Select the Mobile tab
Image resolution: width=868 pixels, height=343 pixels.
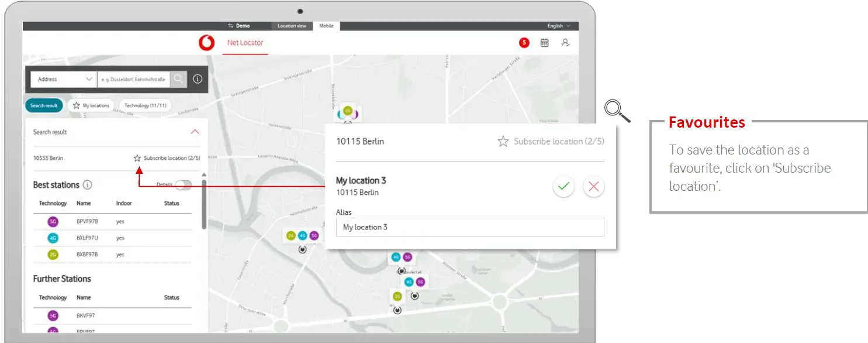(326, 26)
